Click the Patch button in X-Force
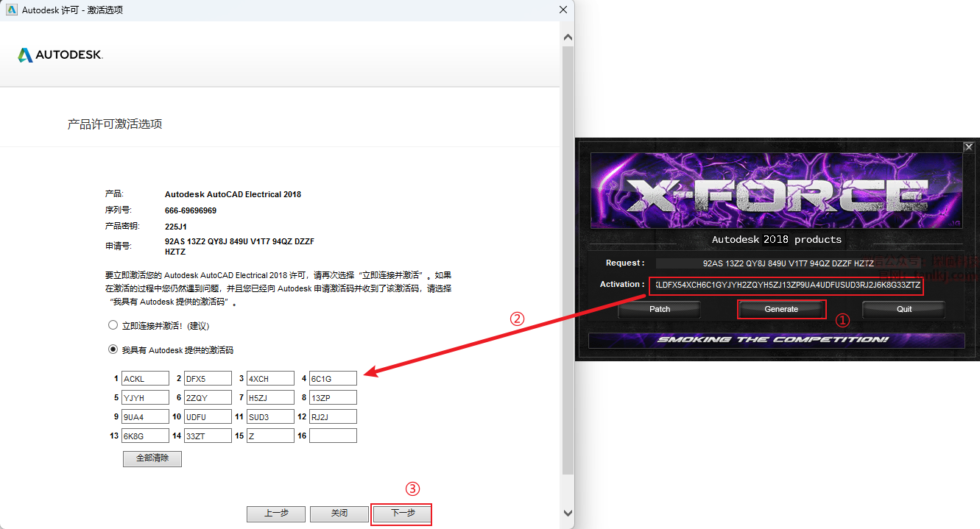Viewport: 980px width, 529px height. tap(660, 309)
